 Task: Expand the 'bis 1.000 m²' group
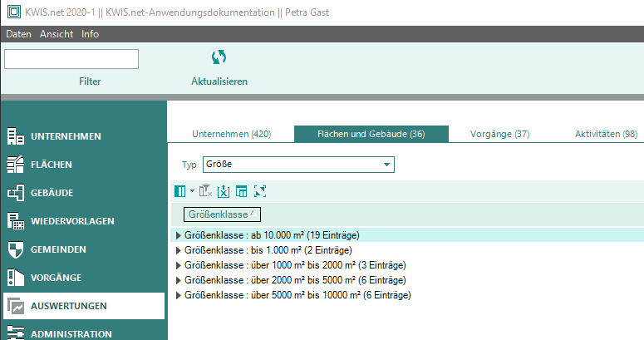178,250
